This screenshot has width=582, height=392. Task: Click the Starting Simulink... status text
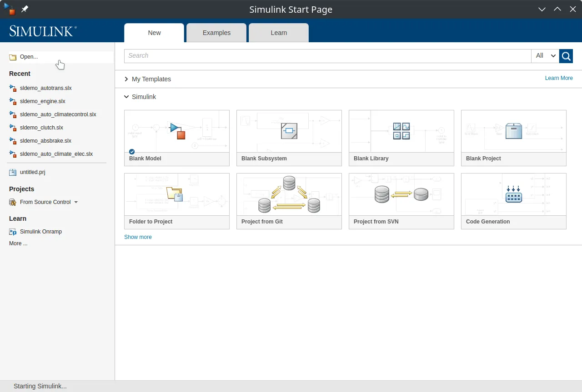tap(40, 386)
